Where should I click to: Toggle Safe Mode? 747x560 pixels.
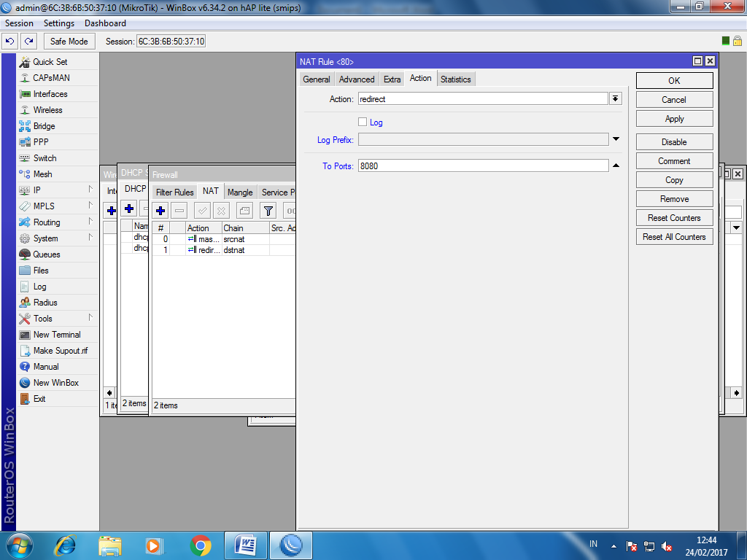pos(69,42)
